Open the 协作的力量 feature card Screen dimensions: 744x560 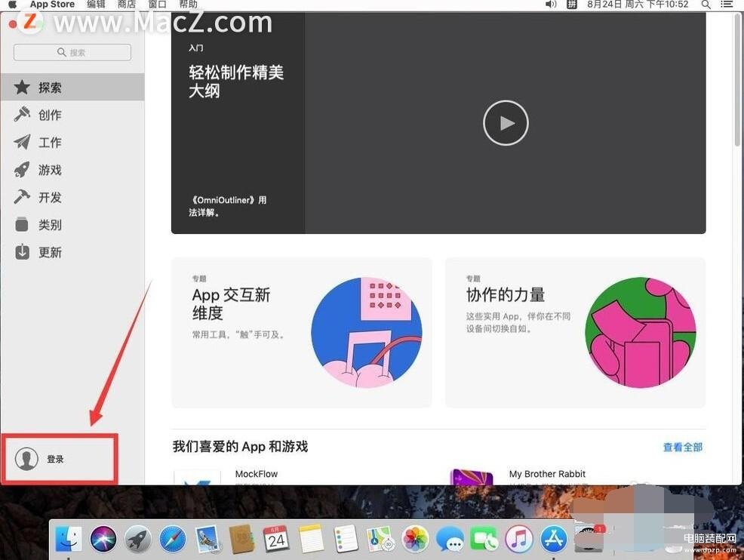coord(575,332)
